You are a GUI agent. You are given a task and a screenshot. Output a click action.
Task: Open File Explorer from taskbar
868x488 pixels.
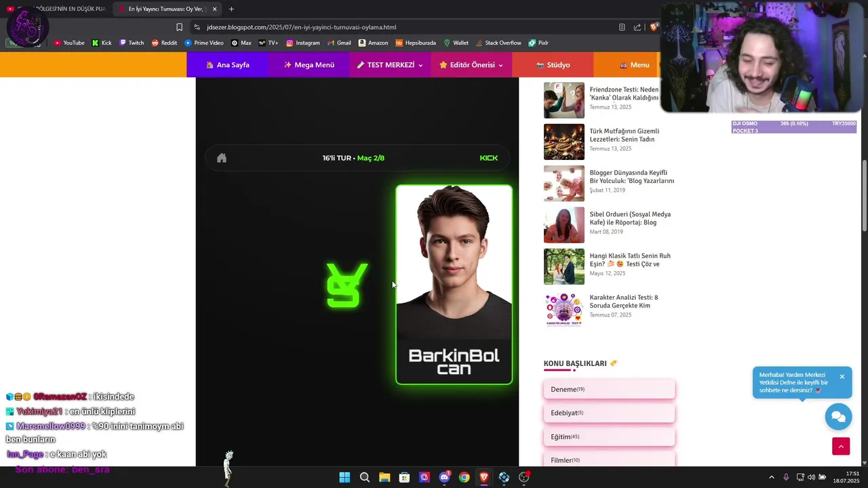[384, 477]
